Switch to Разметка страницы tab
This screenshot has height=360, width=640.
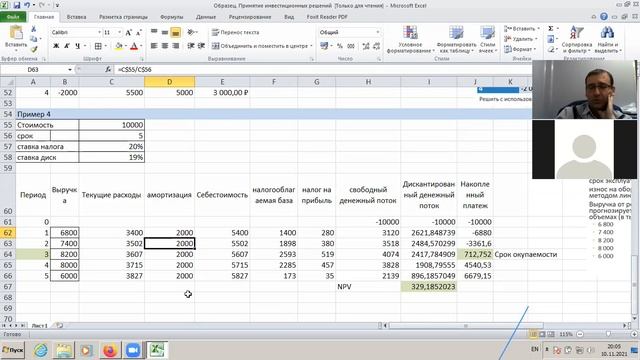[123, 17]
